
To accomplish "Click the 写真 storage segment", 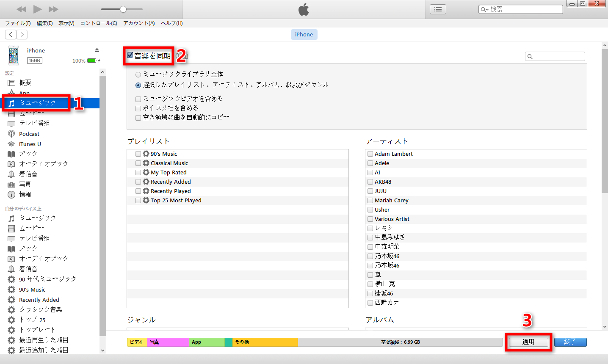I will [168, 342].
